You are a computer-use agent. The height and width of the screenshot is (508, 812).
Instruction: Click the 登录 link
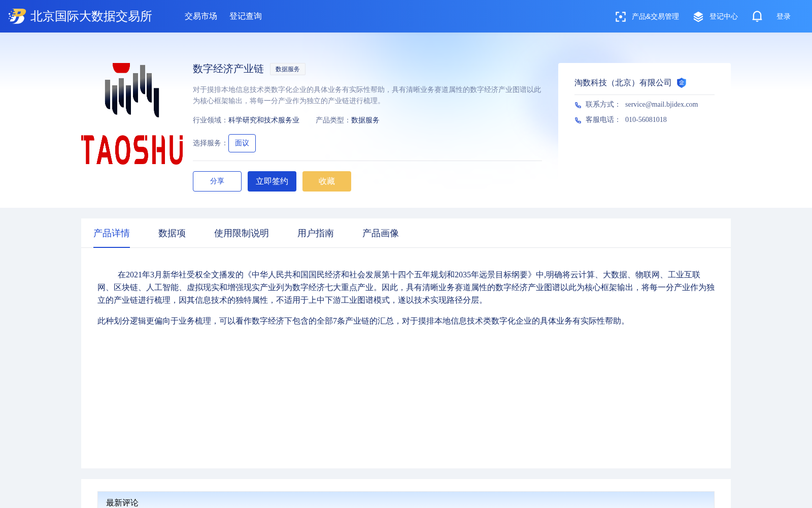point(784,17)
